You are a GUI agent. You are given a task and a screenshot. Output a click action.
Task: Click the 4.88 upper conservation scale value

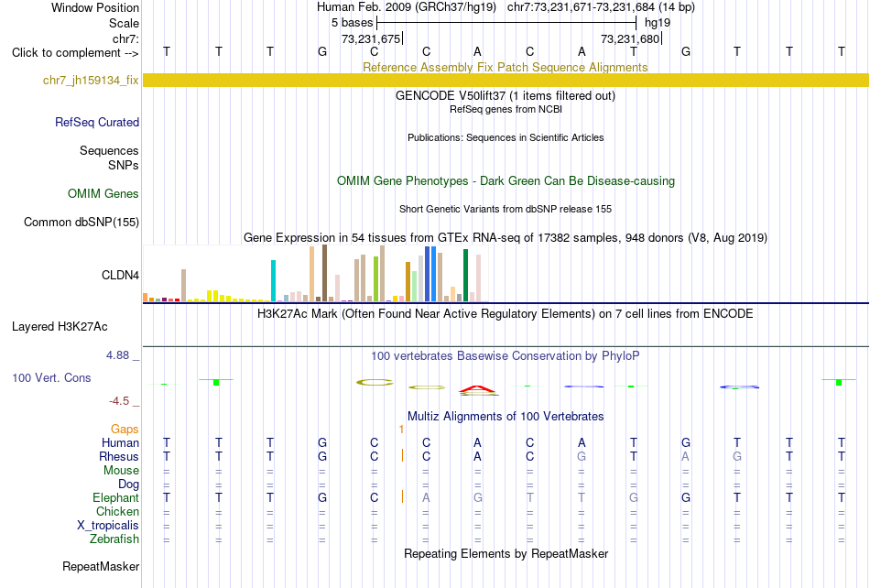117,355
